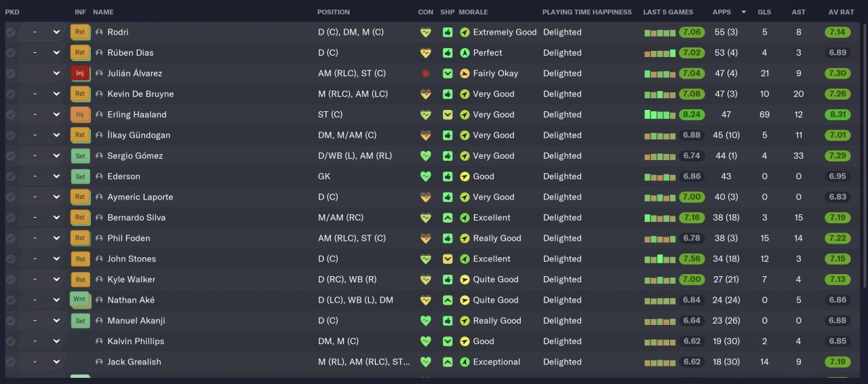Open Bernardo Silva's player profile link
868x384 pixels.
(x=136, y=218)
